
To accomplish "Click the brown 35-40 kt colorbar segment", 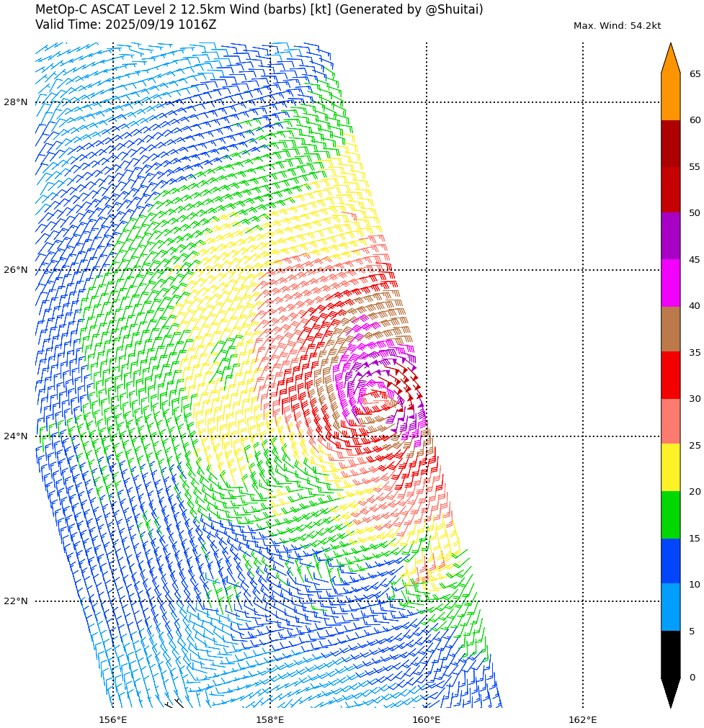I will pyautogui.click(x=671, y=329).
